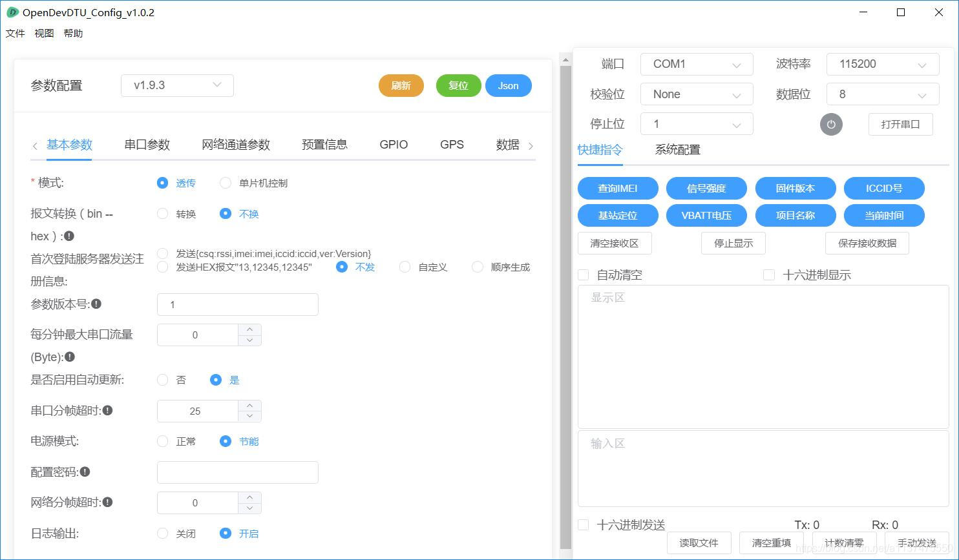Click the orange 刷新 button
The image size is (959, 560).
[x=401, y=85]
